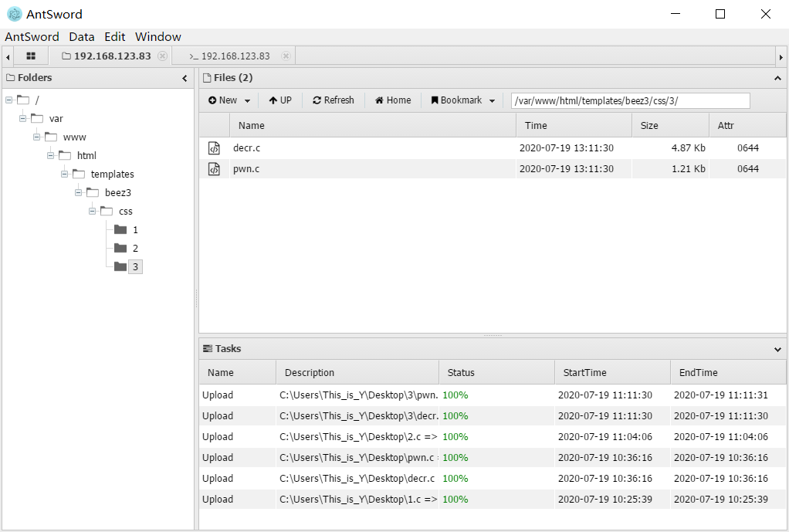Image resolution: width=789 pixels, height=532 pixels.
Task: Go to the Home directory
Action: click(392, 100)
